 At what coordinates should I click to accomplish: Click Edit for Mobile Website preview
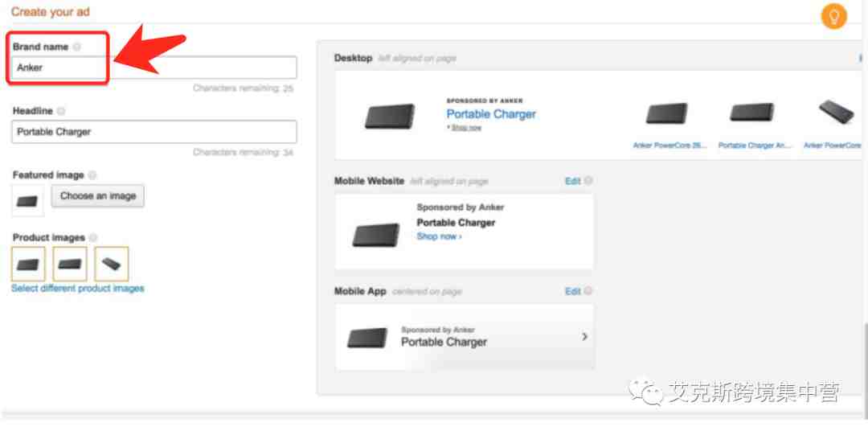[x=573, y=181]
